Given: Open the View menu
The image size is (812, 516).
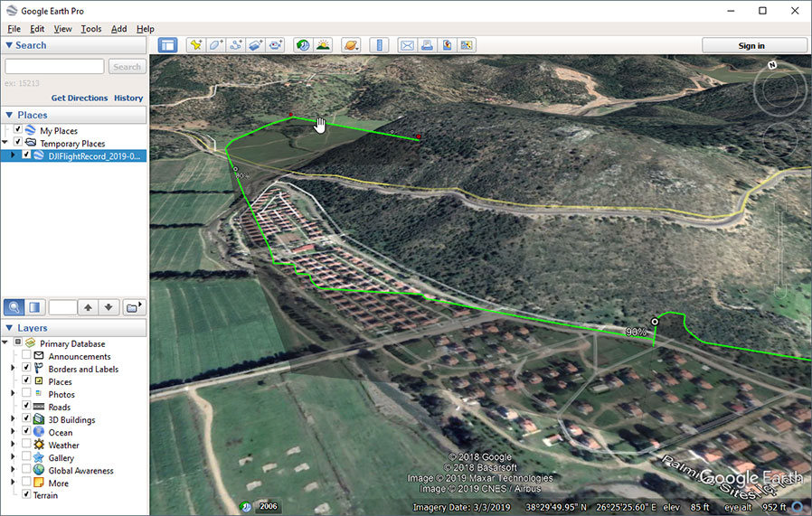Looking at the screenshot, I should 62,29.
